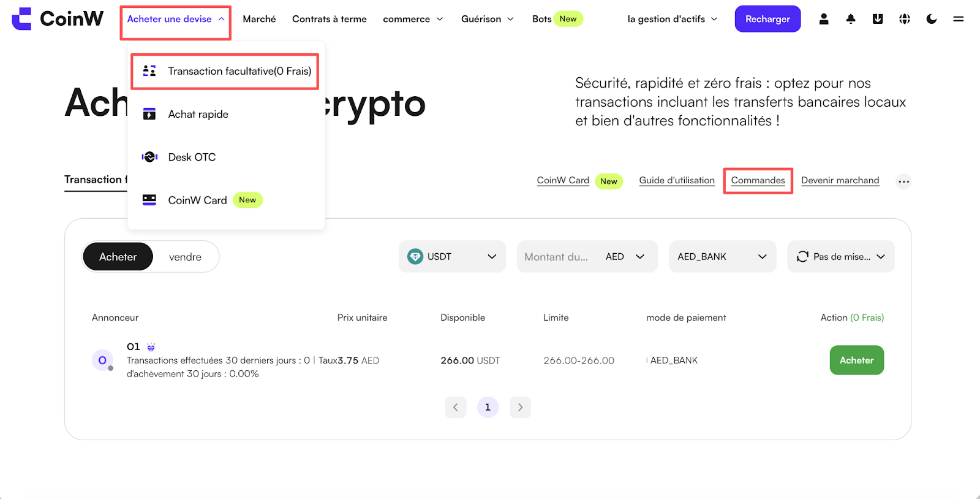Open the notifications bell icon

point(851,19)
